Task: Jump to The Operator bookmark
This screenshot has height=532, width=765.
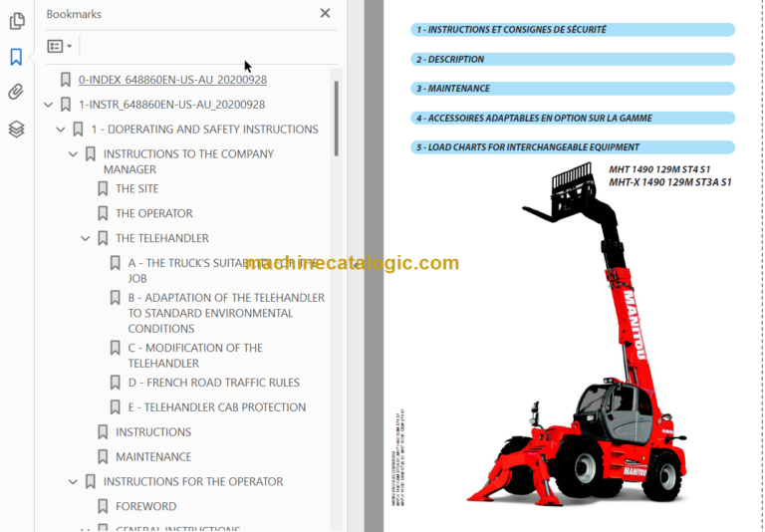Action: tap(154, 214)
